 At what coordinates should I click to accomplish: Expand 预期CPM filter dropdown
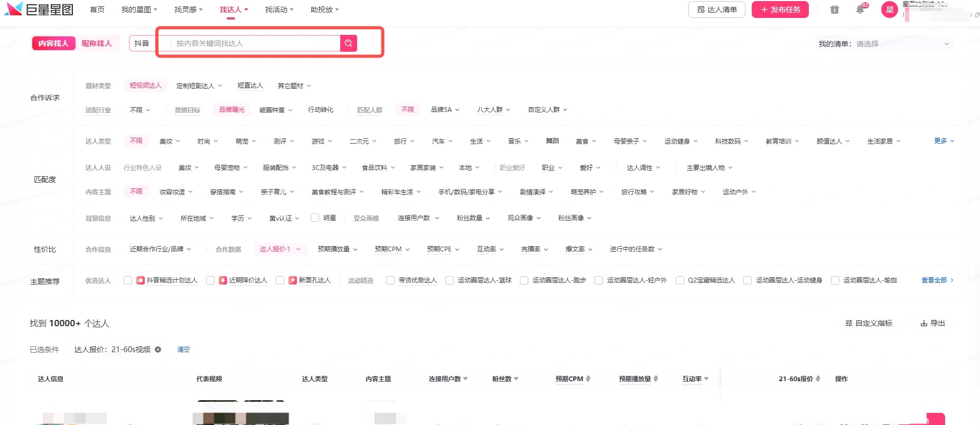click(392, 249)
